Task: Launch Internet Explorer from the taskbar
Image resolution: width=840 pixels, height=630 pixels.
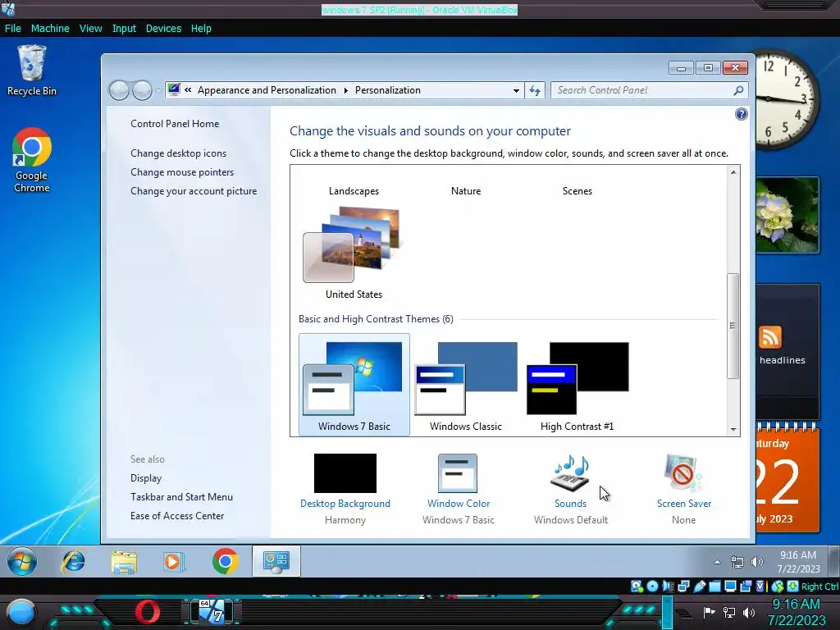Action: [x=73, y=561]
